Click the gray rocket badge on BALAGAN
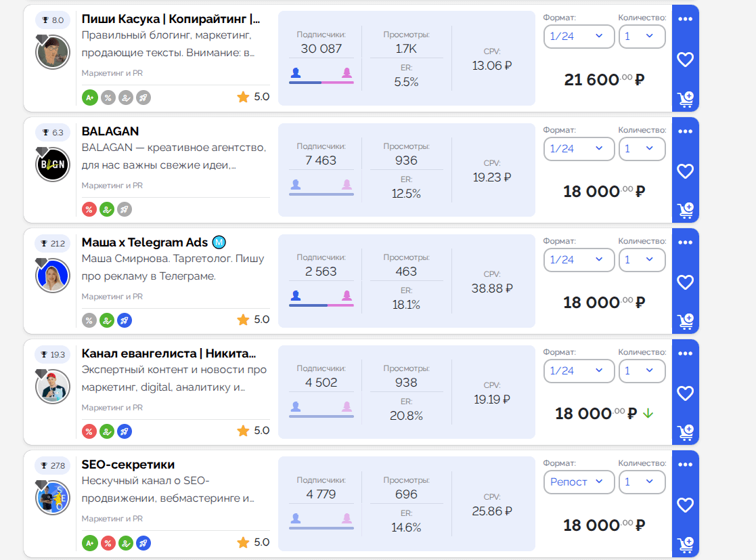 coord(125,209)
